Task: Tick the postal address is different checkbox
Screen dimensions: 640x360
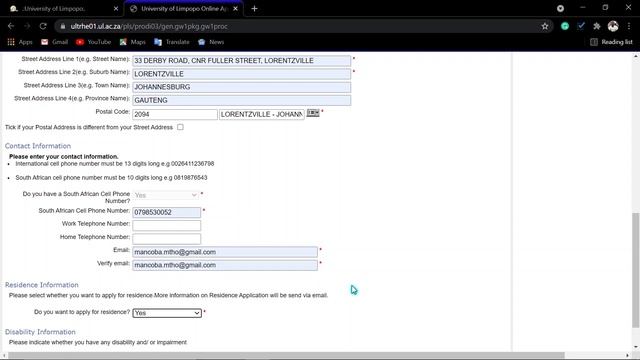Action: click(180, 127)
